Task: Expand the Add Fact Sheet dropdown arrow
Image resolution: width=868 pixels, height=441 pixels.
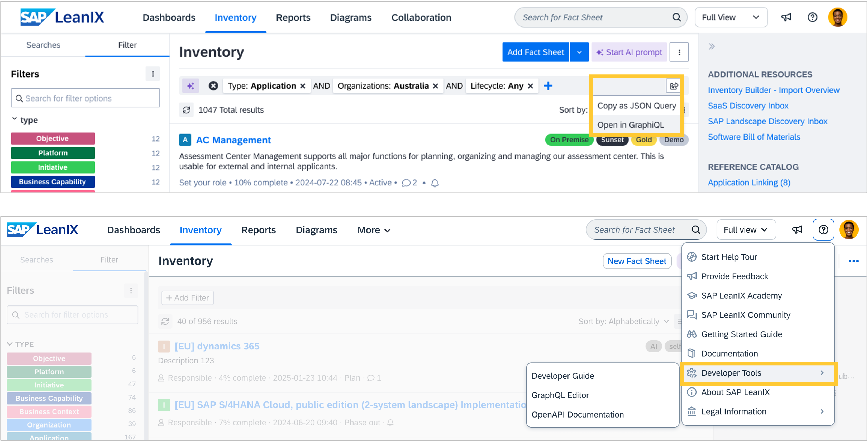Action: pyautogui.click(x=579, y=52)
